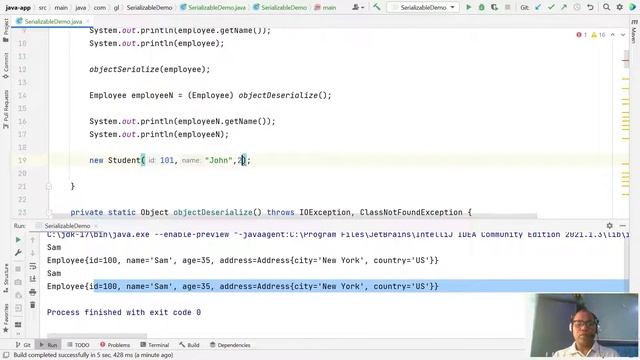Open SerializableDemo run configuration dropdown

(x=423, y=7)
